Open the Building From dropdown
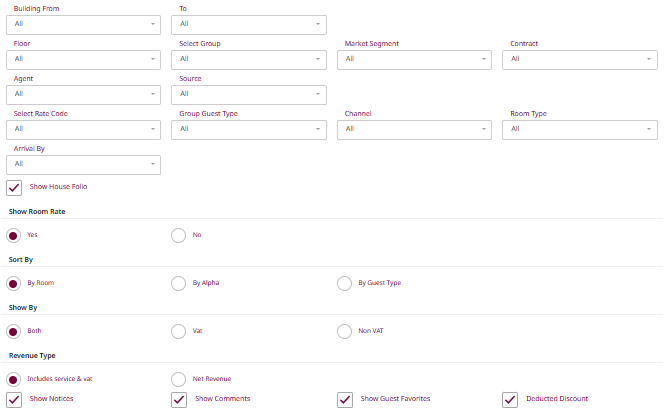Viewport: 664px width, 415px height. coord(83,24)
